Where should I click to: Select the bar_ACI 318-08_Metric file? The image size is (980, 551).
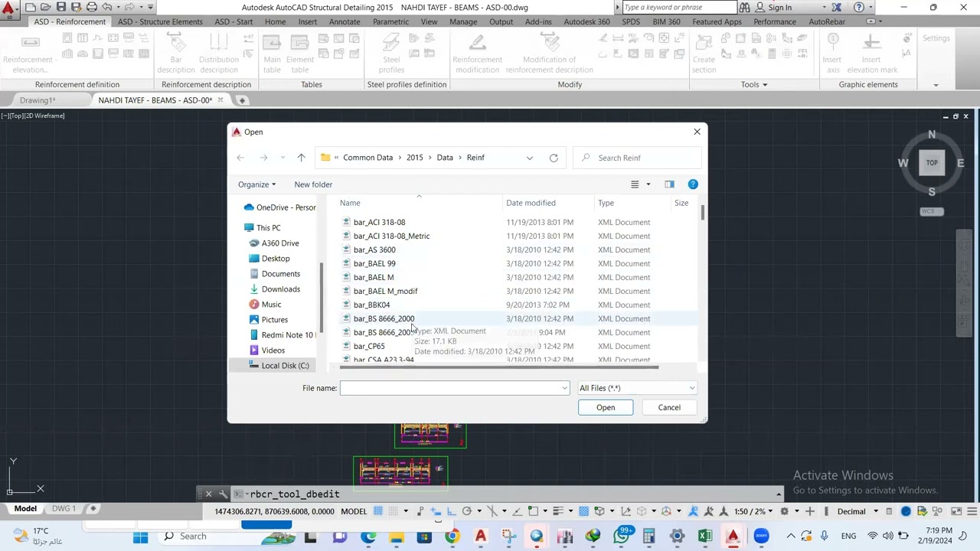391,236
